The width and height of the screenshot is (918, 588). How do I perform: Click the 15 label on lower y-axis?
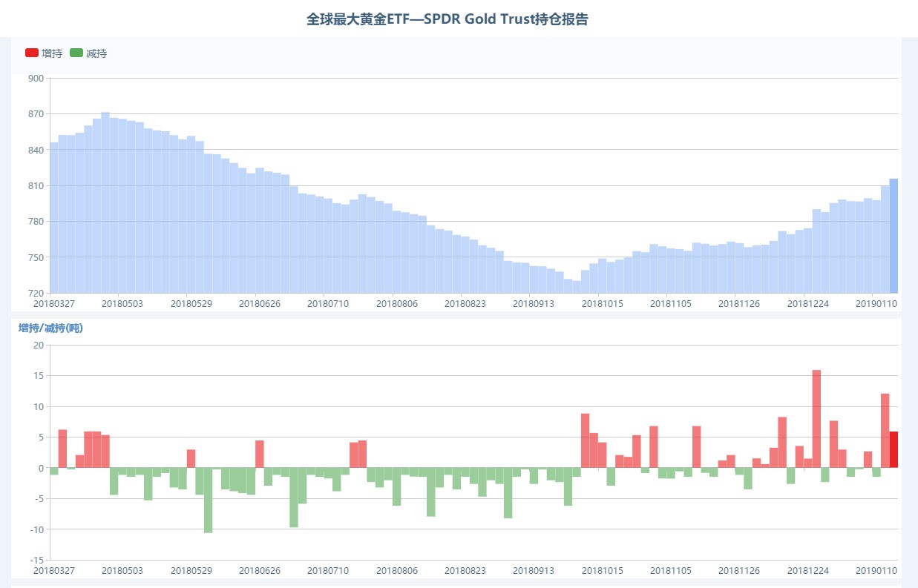click(x=39, y=376)
